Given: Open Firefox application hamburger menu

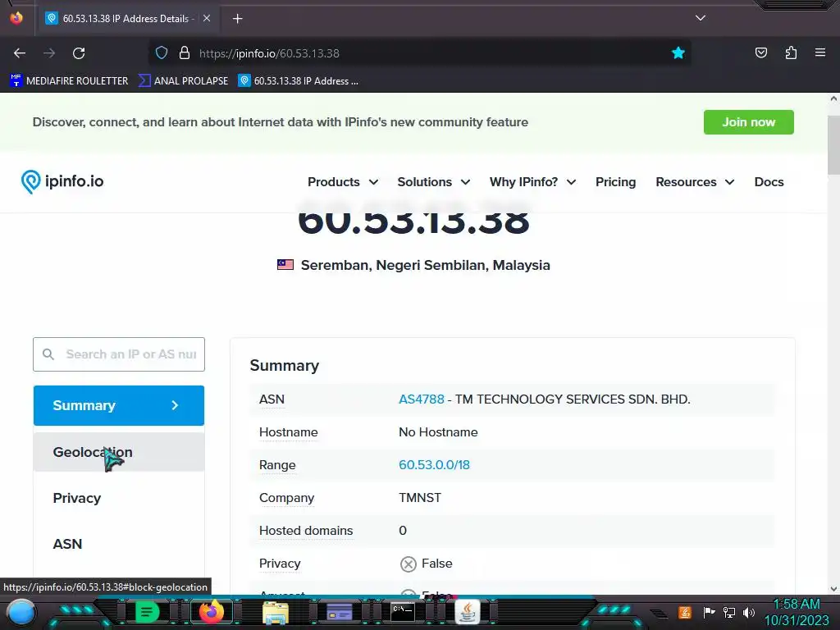Looking at the screenshot, I should (x=820, y=52).
